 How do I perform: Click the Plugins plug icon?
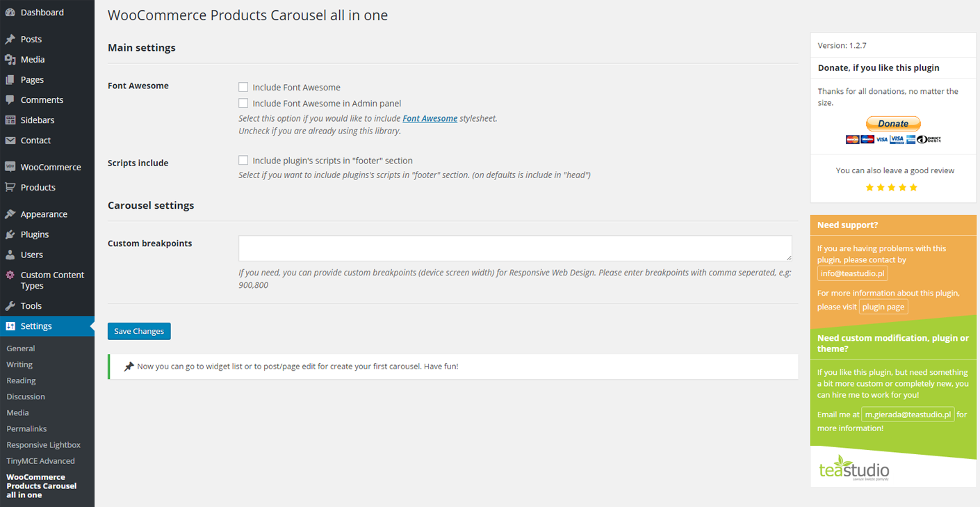tap(10, 235)
